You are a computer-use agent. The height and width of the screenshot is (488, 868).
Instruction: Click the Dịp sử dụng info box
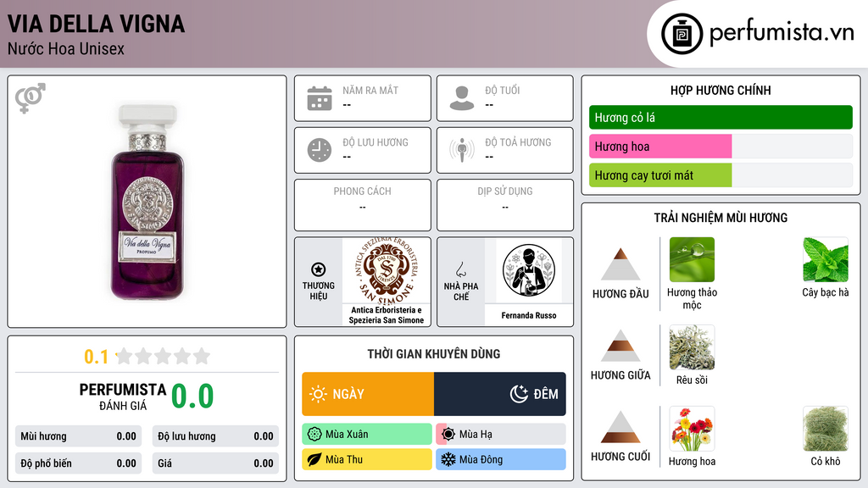(505, 205)
